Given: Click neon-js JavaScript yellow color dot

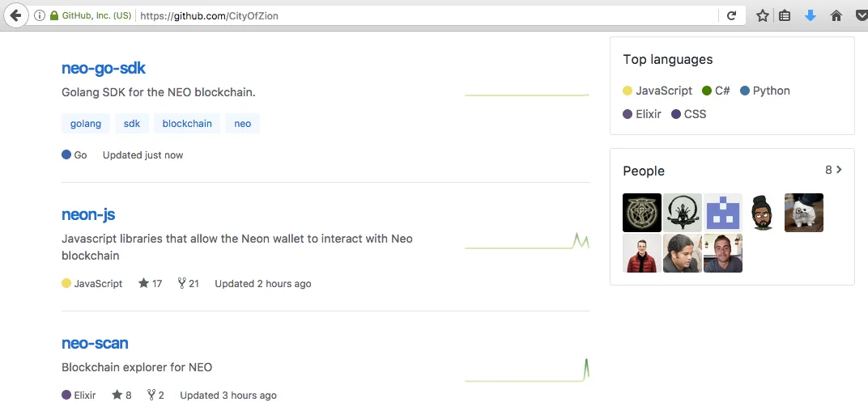Looking at the screenshot, I should coord(66,284).
